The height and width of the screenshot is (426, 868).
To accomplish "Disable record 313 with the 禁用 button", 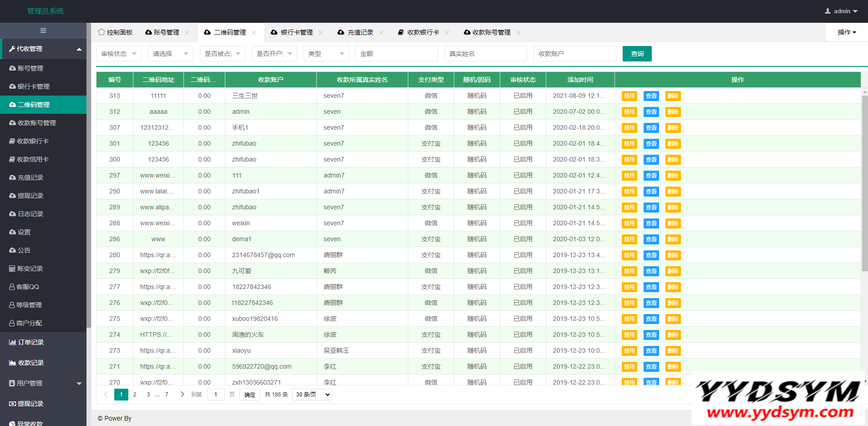I will click(629, 96).
